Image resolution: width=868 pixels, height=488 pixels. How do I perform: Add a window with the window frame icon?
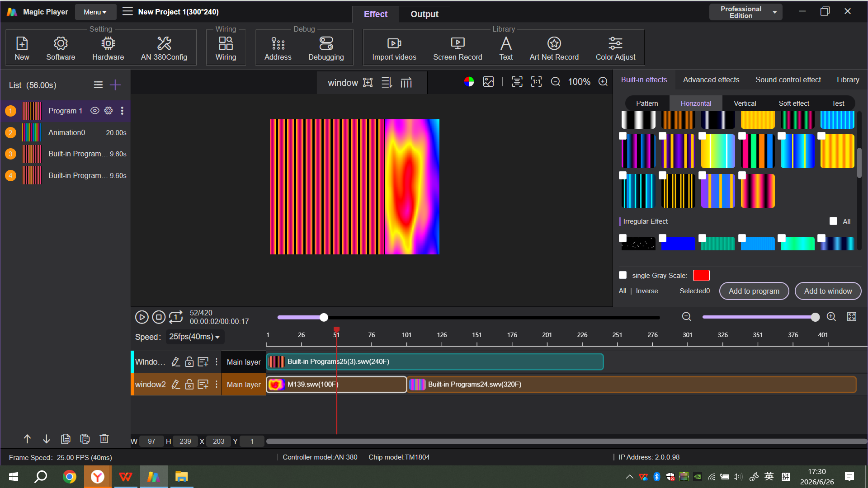tap(368, 83)
